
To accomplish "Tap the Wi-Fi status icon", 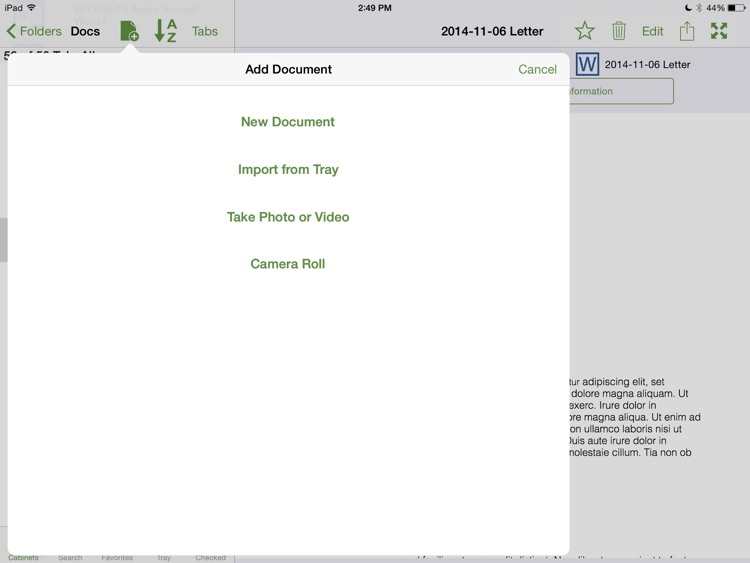I will 31,7.
